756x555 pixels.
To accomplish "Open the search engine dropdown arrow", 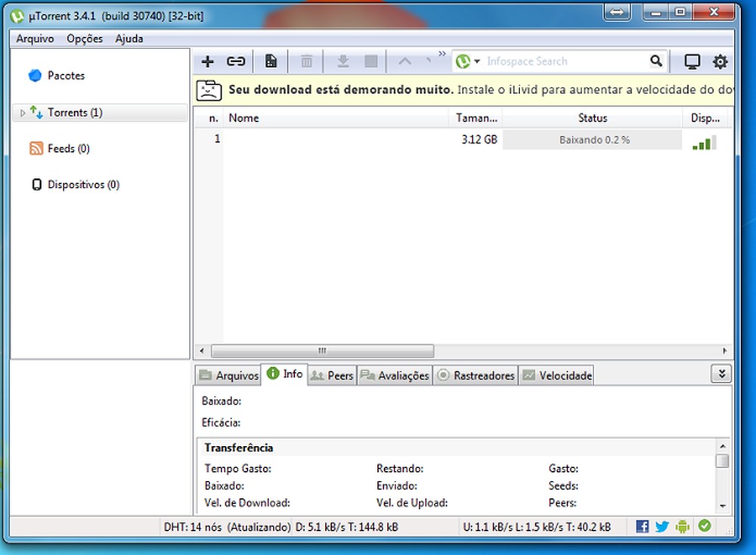I will (478, 61).
